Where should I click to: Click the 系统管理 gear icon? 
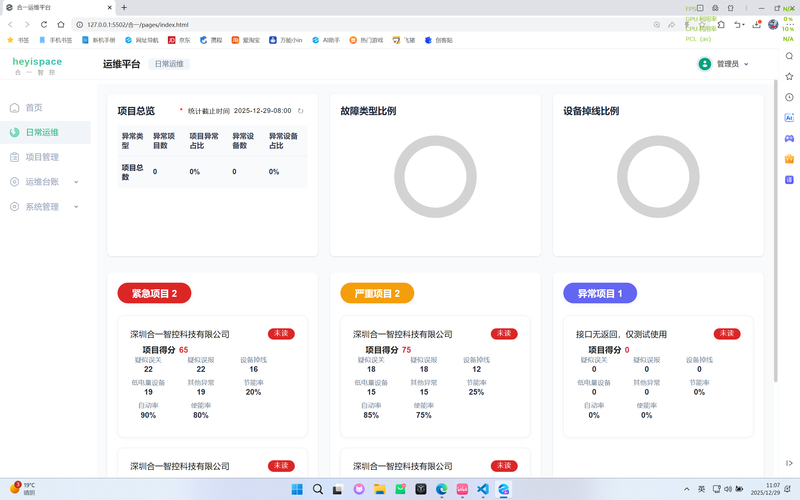click(14, 207)
